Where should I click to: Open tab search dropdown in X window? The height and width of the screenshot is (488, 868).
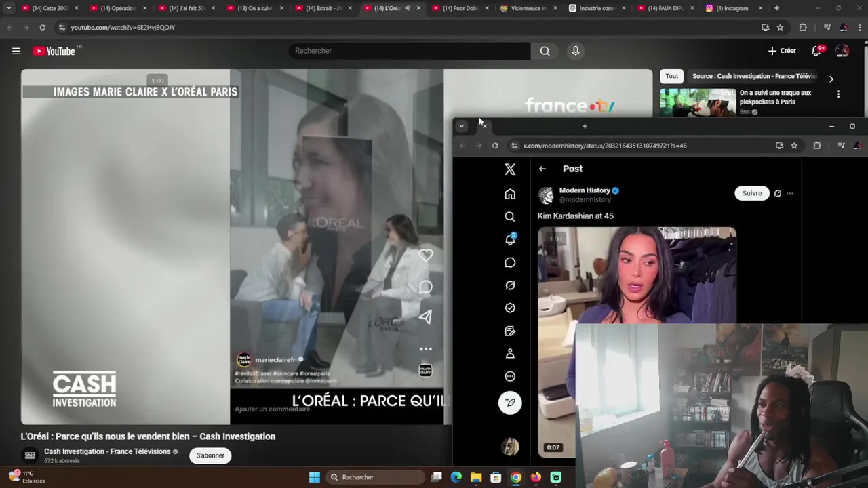[x=461, y=126]
